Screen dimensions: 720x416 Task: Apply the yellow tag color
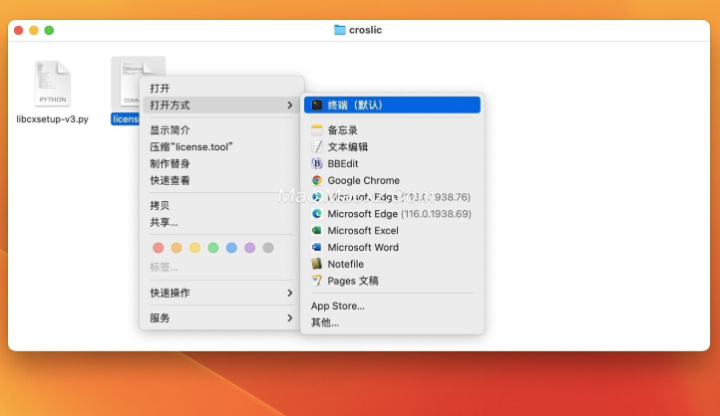tap(195, 248)
